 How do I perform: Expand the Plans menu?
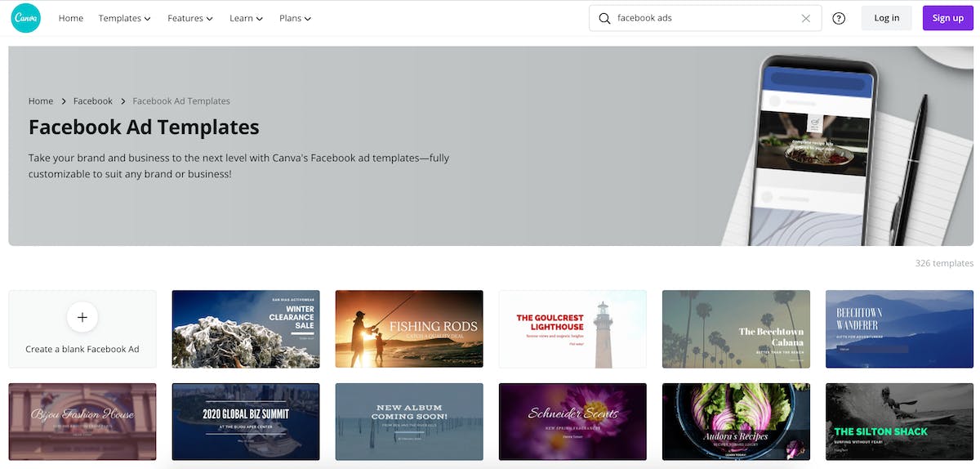click(x=295, y=18)
